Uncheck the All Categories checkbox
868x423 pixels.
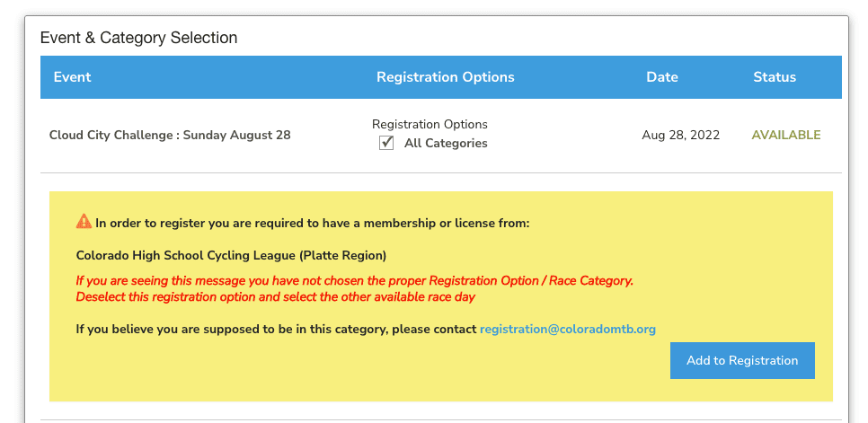[385, 143]
